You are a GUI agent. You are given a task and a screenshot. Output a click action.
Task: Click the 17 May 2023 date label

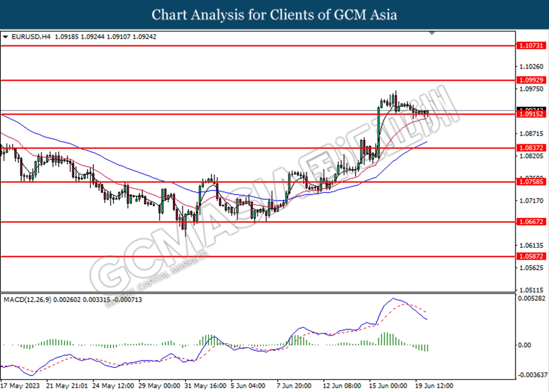tap(20, 386)
